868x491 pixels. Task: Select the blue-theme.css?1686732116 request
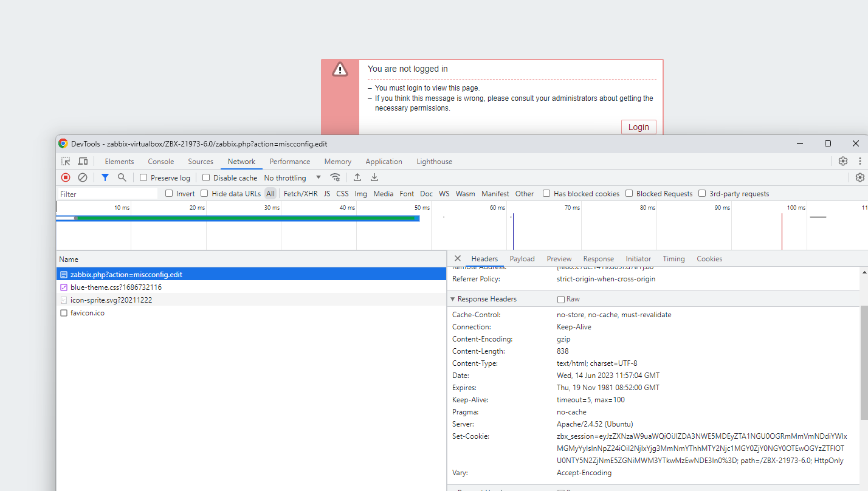(251, 287)
